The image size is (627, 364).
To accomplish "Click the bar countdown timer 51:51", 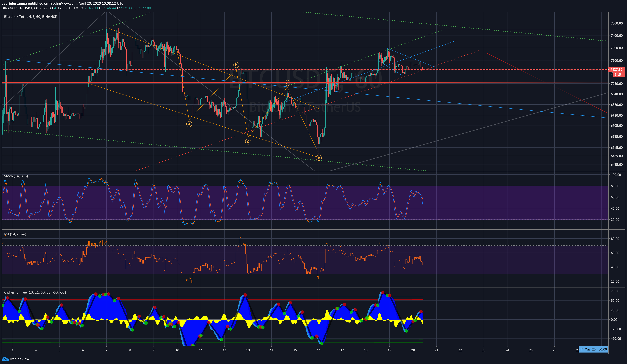I will point(618,75).
